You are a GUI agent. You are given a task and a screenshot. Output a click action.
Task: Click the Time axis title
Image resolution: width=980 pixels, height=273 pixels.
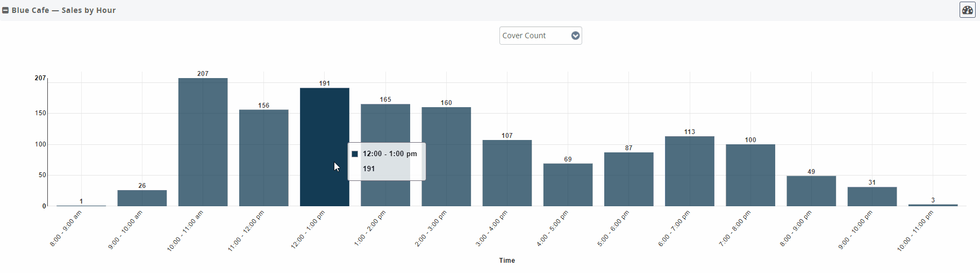pyautogui.click(x=506, y=260)
